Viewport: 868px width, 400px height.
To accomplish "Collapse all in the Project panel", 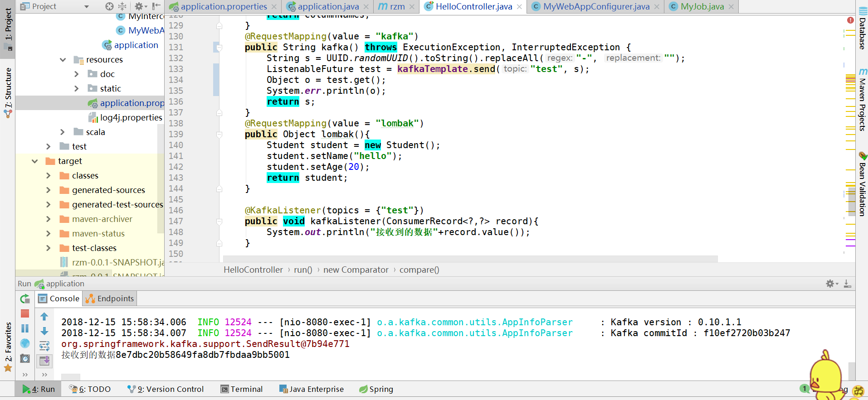I will pos(122,6).
